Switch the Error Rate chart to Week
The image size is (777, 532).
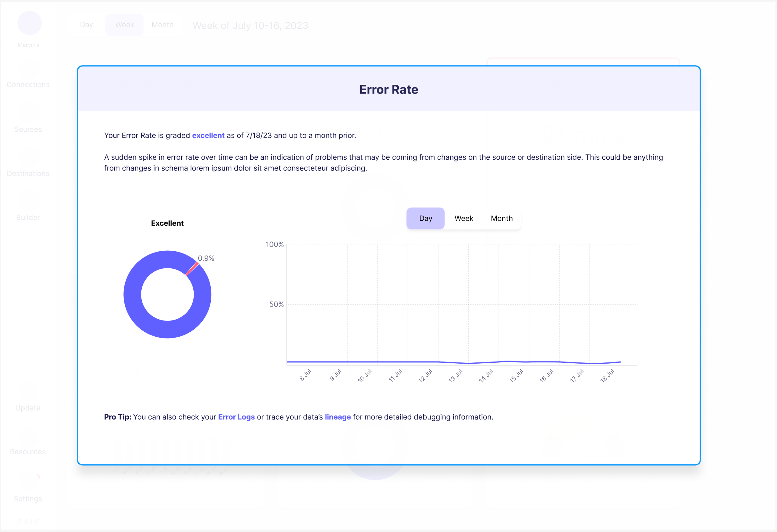(463, 218)
